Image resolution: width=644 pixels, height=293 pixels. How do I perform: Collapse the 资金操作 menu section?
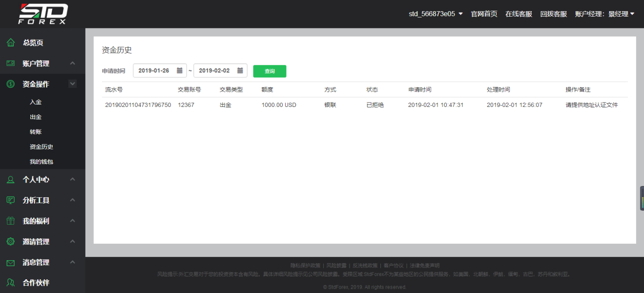tap(72, 84)
